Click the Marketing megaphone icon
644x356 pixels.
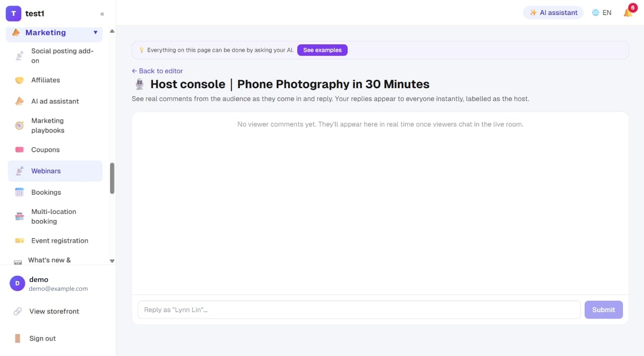coord(16,33)
